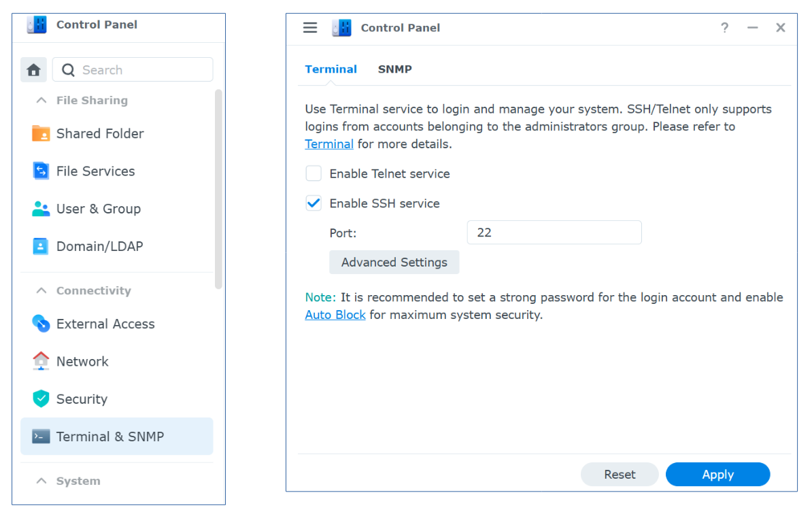Image resolution: width=812 pixels, height=512 pixels.
Task: Open Shared Folder settings
Action: pyautogui.click(x=99, y=133)
